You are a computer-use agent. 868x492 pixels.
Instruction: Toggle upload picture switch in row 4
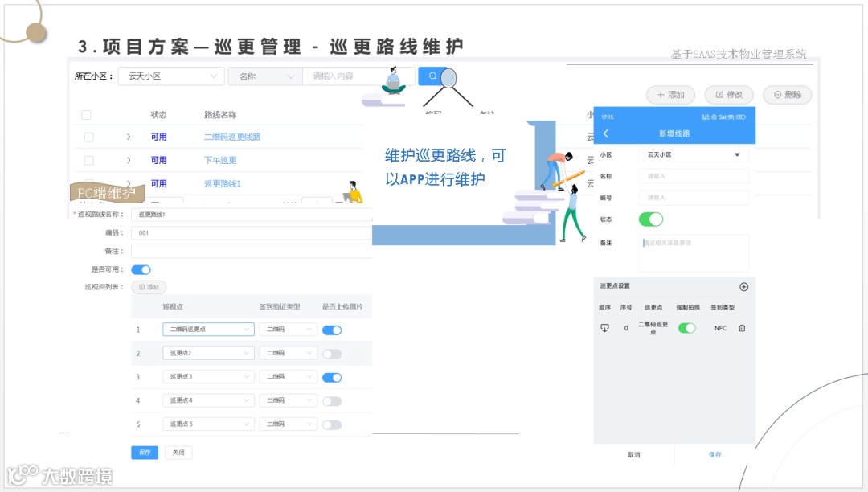[332, 401]
